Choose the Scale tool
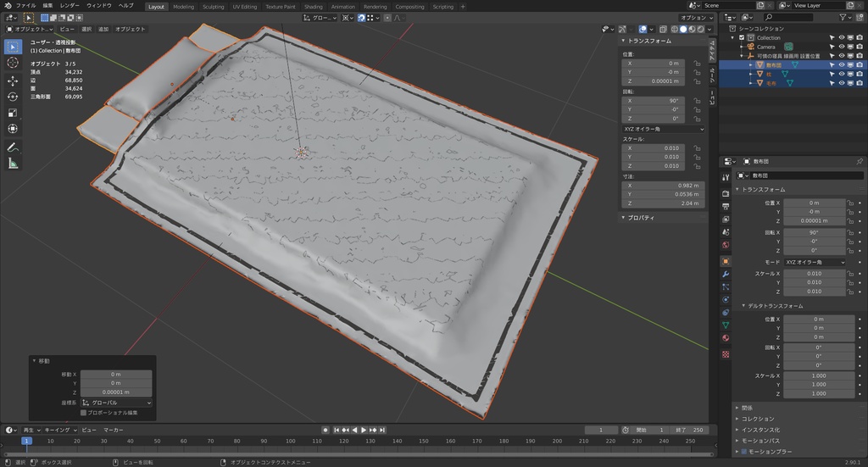 [x=13, y=113]
